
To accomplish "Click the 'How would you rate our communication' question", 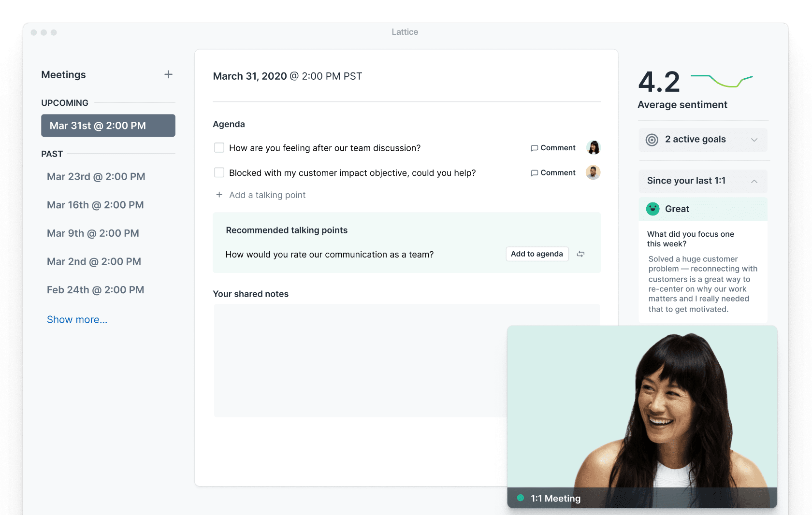I will click(330, 255).
